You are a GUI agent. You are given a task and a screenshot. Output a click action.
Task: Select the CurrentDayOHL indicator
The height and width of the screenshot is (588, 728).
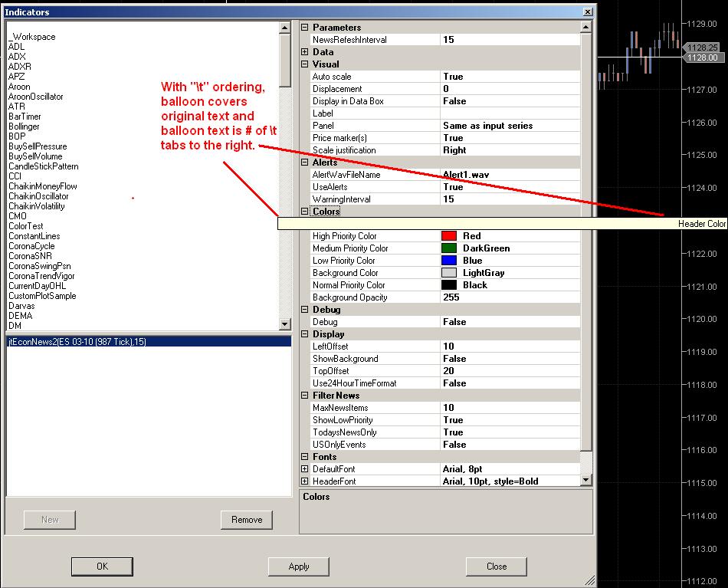click(37, 286)
